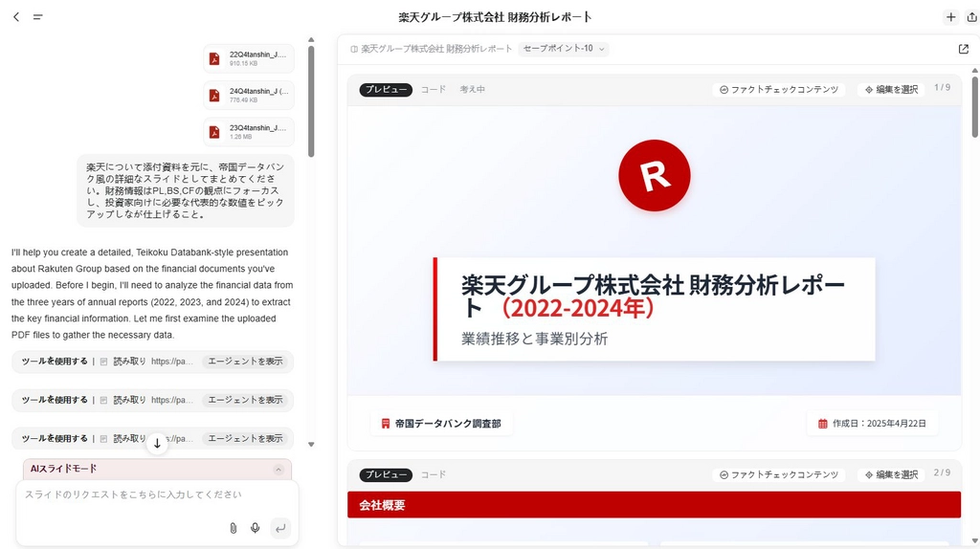Click the PDF icon of 22Q4tanshin_J
The width and height of the screenshot is (980, 549).
coord(214,58)
